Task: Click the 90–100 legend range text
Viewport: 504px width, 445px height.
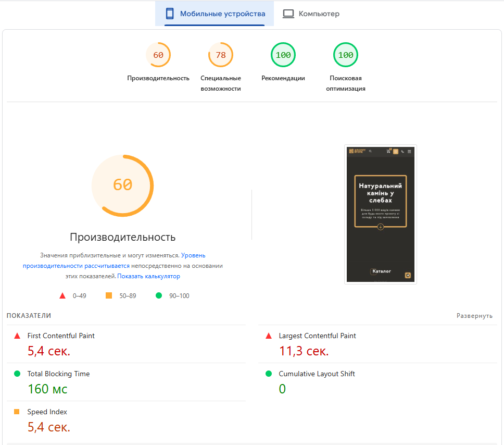Action: coord(179,295)
